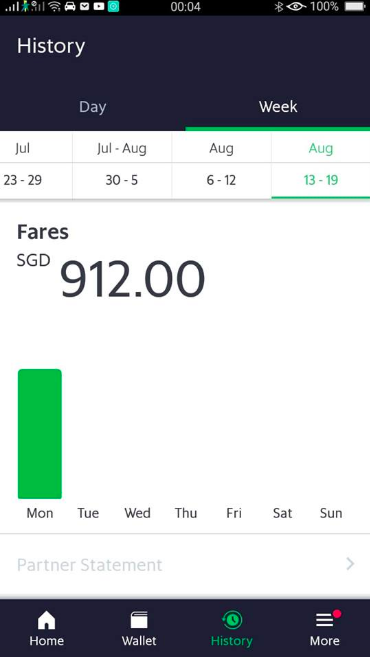Image resolution: width=370 pixels, height=657 pixels.
Task: Select week Jul - Aug 30 - 5
Action: click(x=122, y=165)
